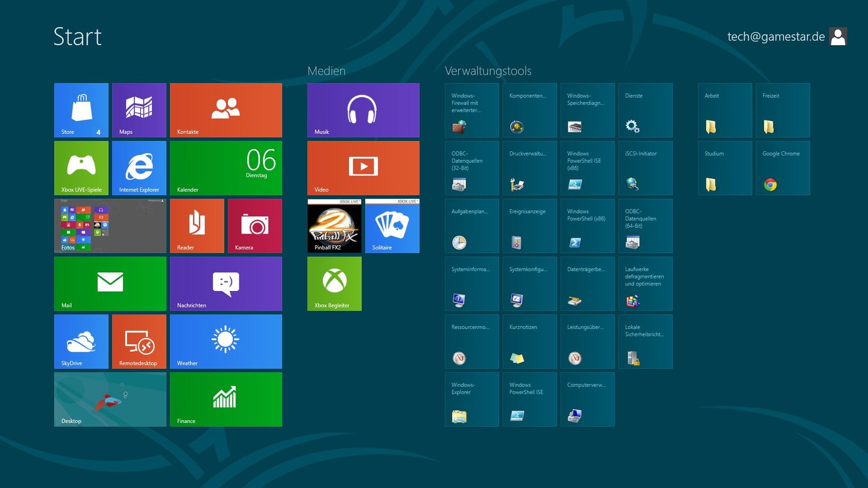
Task: Open Windows-Speicherdiagn... tile
Action: tap(588, 110)
